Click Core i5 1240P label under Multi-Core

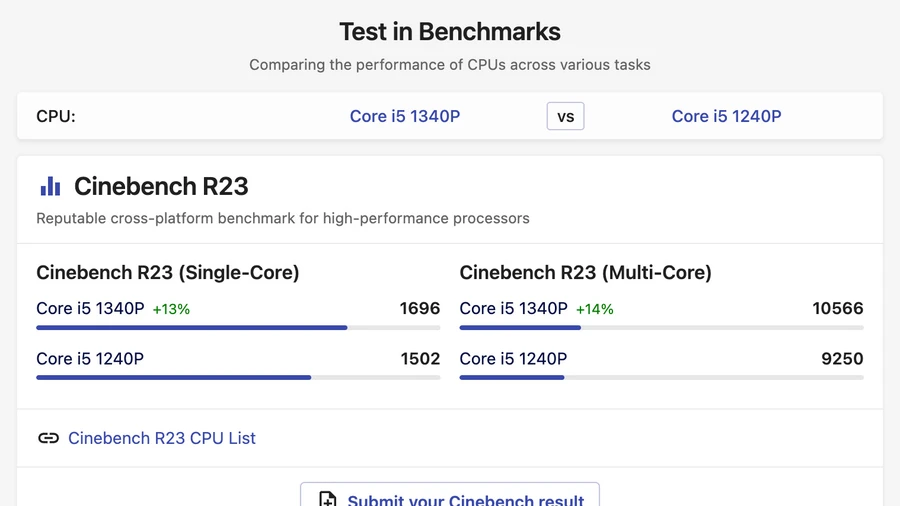(x=513, y=359)
